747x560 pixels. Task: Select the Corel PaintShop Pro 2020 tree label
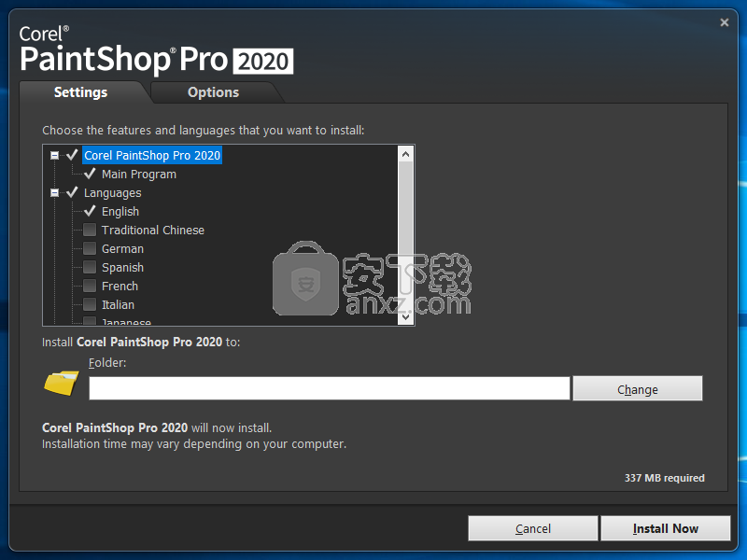coord(152,155)
